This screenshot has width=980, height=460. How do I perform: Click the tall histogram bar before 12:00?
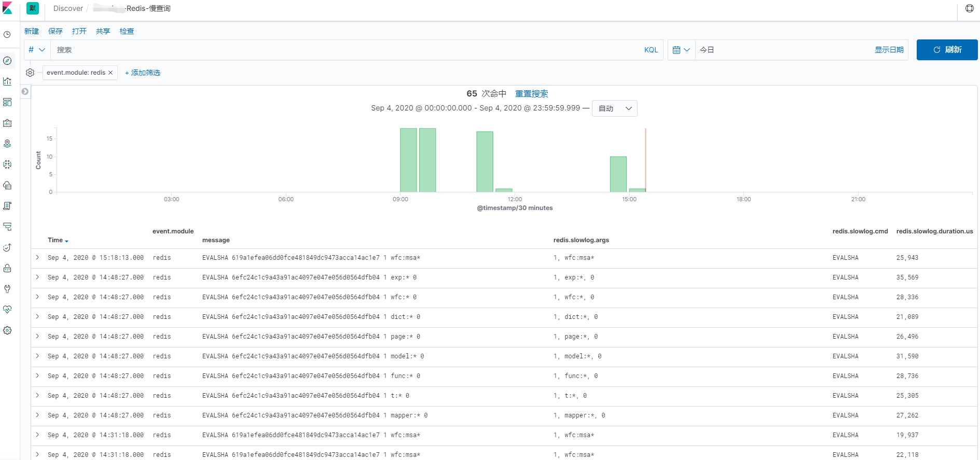point(485,162)
